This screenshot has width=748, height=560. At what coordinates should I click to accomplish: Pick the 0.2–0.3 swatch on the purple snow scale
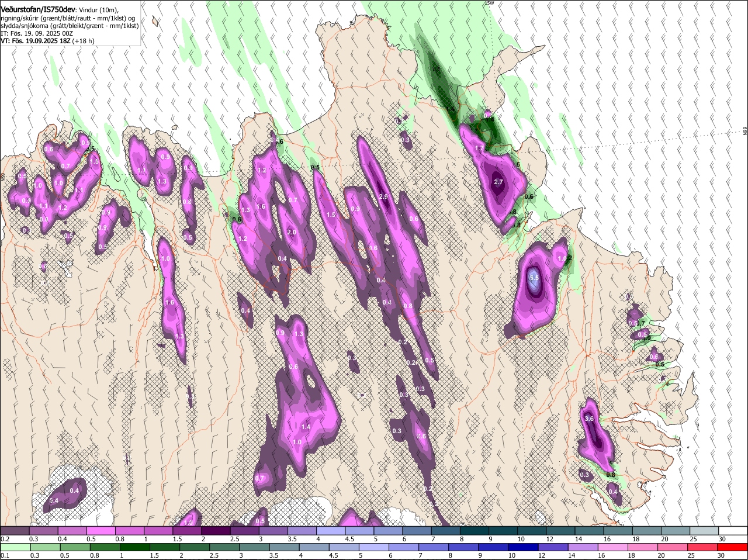coord(15,530)
